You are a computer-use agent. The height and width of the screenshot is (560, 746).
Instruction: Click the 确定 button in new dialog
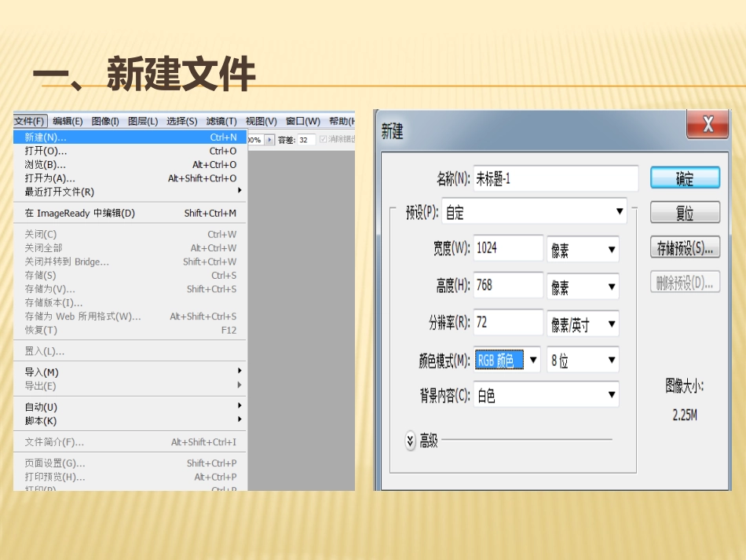[685, 178]
